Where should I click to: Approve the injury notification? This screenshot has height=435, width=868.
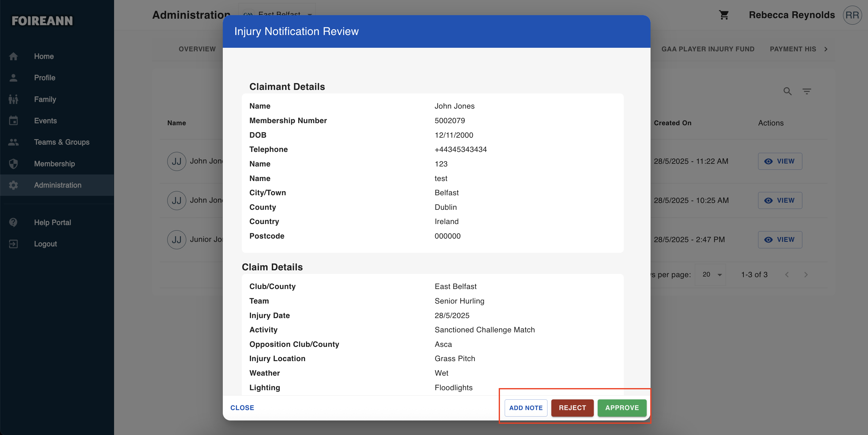point(622,408)
